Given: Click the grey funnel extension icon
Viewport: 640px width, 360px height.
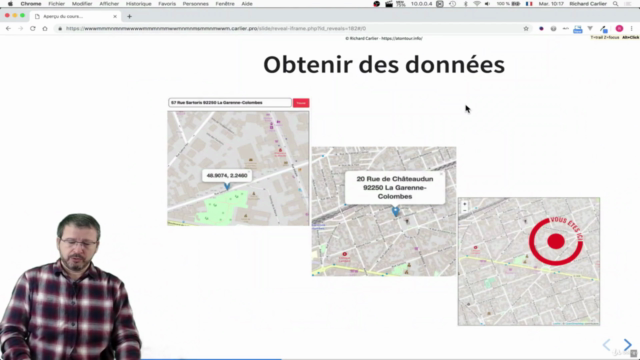Looking at the screenshot, I should (x=590, y=29).
